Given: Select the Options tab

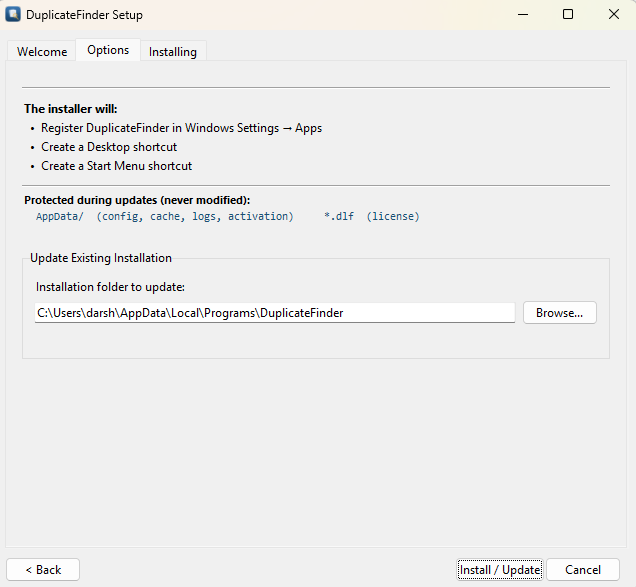Looking at the screenshot, I should click(x=108, y=50).
